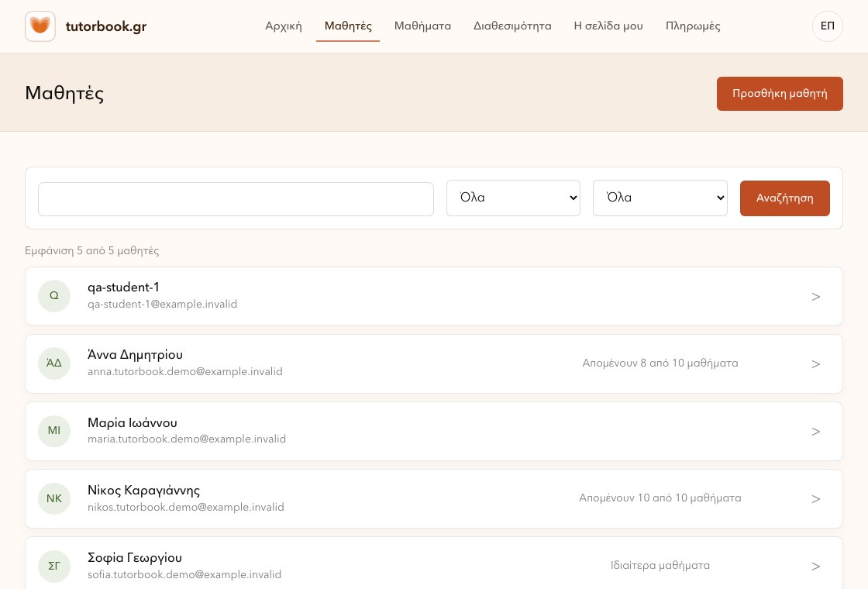Focus the student search text field
The height and width of the screenshot is (589, 868).
tap(236, 198)
